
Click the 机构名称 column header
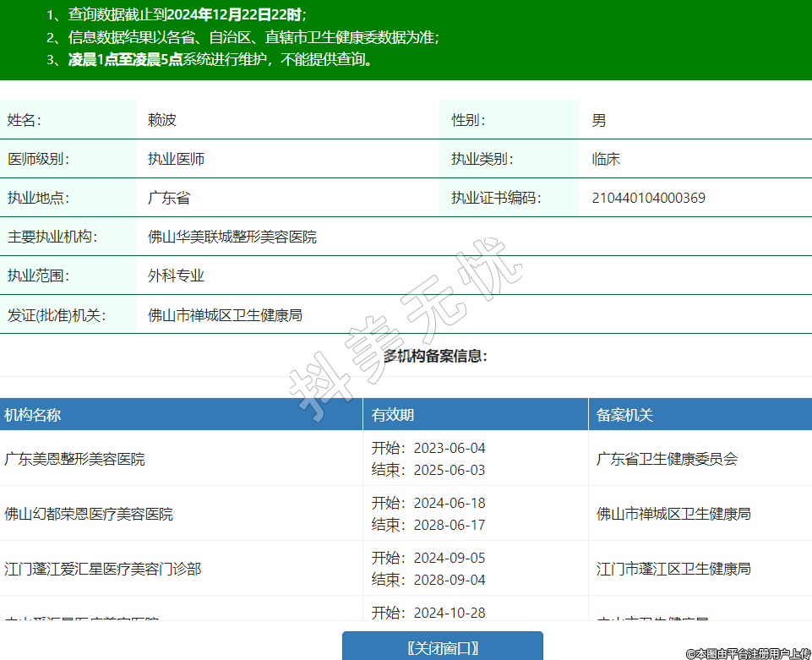pyautogui.click(x=33, y=415)
